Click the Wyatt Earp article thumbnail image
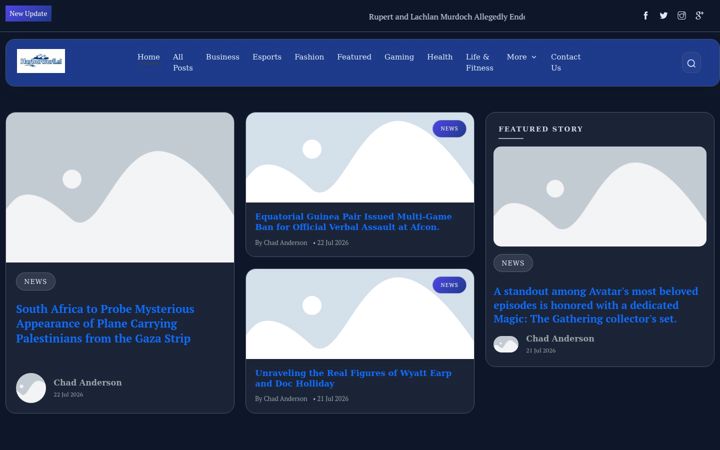This screenshot has height=450, width=720. pyautogui.click(x=360, y=314)
